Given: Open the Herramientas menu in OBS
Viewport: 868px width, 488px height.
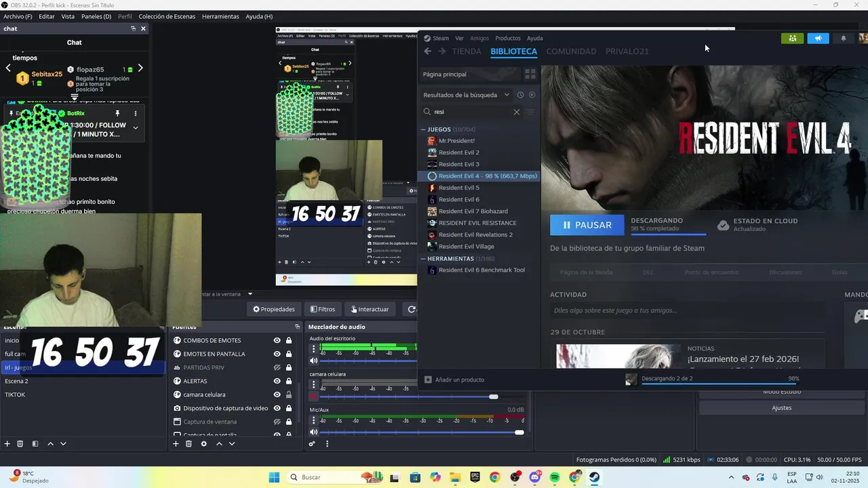Looking at the screenshot, I should (x=220, y=16).
